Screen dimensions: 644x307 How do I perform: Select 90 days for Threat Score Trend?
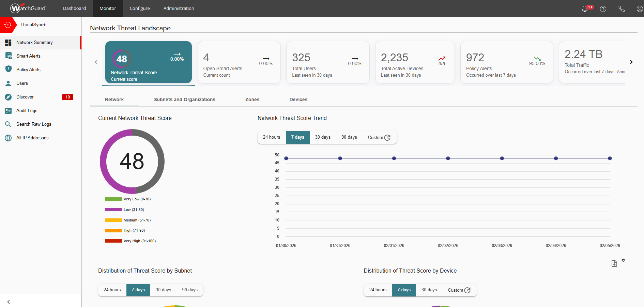point(349,137)
